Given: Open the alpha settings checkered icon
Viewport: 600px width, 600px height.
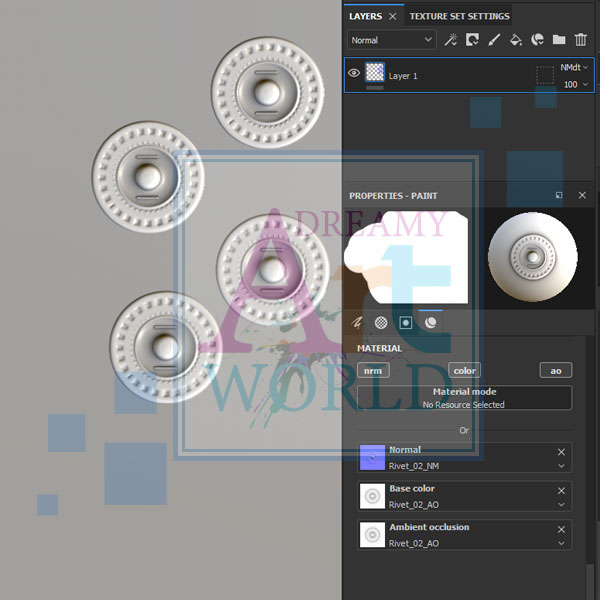Looking at the screenshot, I should [381, 323].
